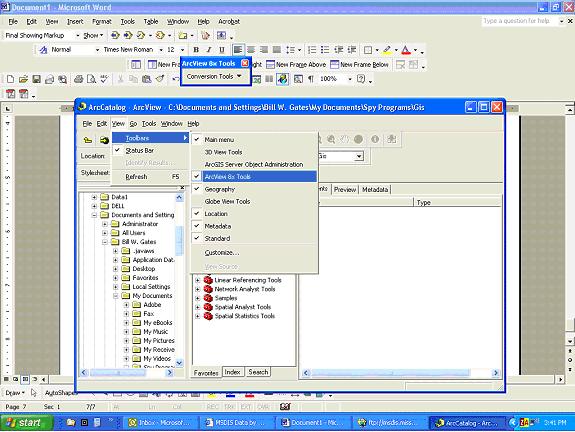Open Final Showing Markup dropdown
Screen dimensions: 575x432
tap(77, 35)
